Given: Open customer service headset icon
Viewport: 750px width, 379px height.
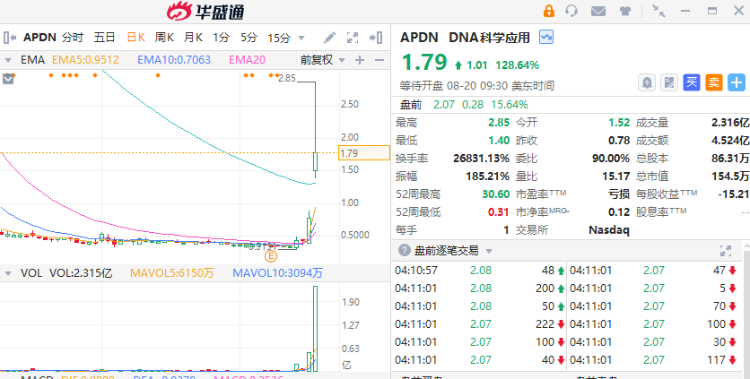Looking at the screenshot, I should [572, 11].
